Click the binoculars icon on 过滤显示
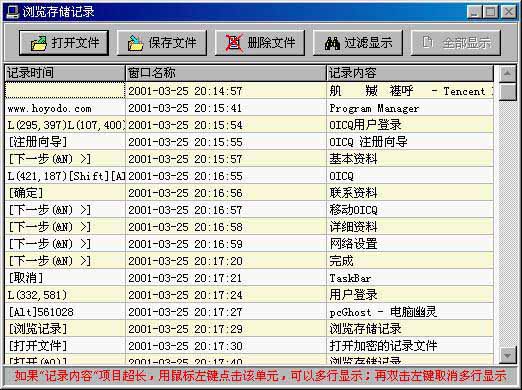The width and height of the screenshot is (522, 390). pyautogui.click(x=332, y=44)
